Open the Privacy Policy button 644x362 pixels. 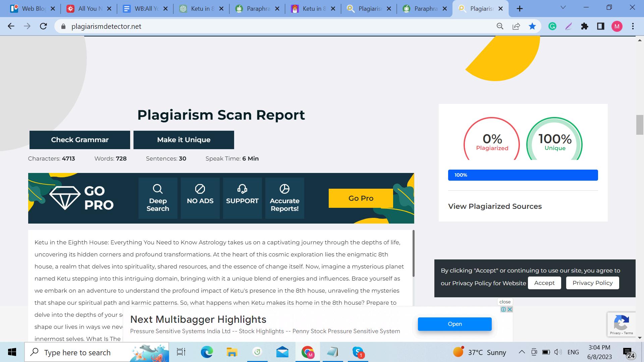pos(592,283)
